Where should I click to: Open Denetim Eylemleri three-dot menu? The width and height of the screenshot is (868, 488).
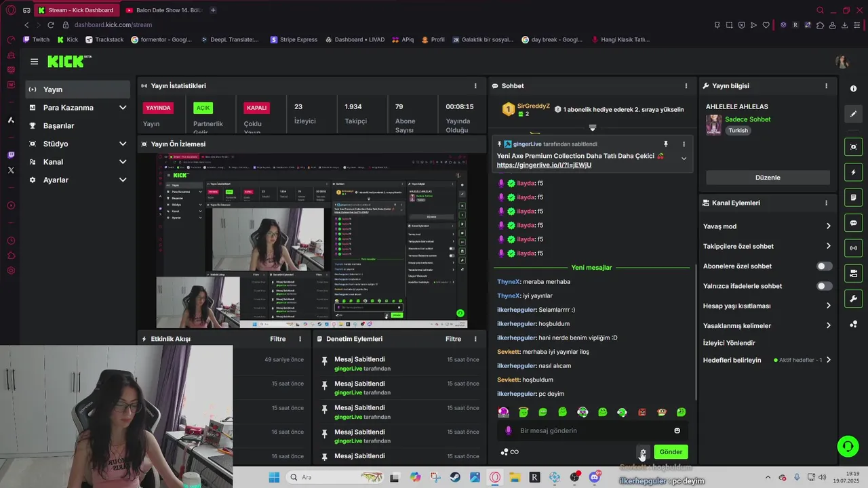(x=475, y=339)
